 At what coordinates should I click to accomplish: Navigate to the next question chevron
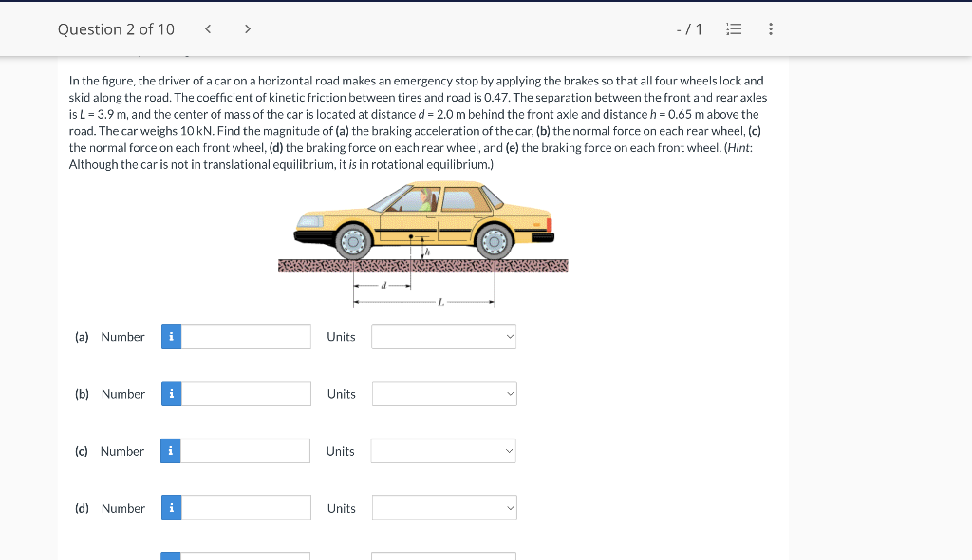pyautogui.click(x=247, y=28)
